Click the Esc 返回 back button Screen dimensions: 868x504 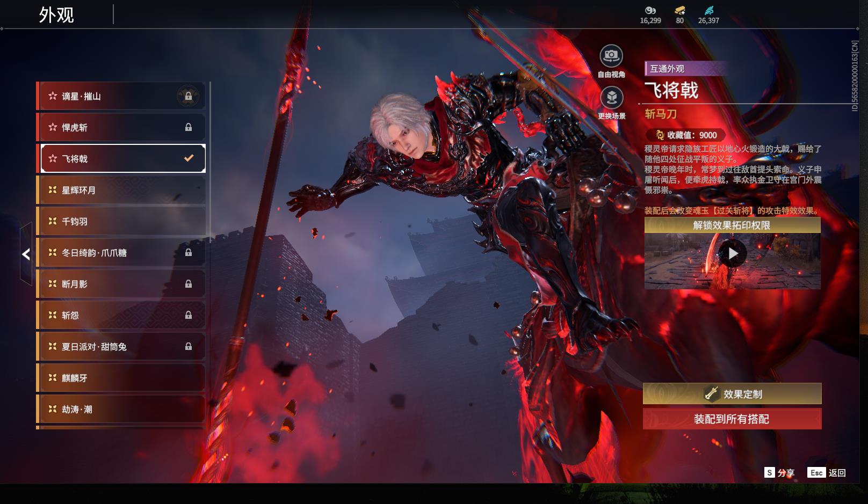point(827,472)
